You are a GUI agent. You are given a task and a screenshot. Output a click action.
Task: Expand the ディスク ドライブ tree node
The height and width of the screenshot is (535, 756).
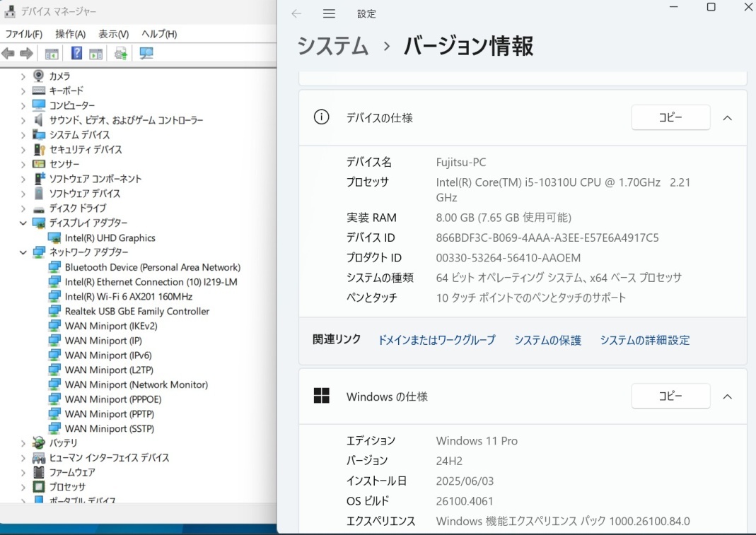coord(23,208)
